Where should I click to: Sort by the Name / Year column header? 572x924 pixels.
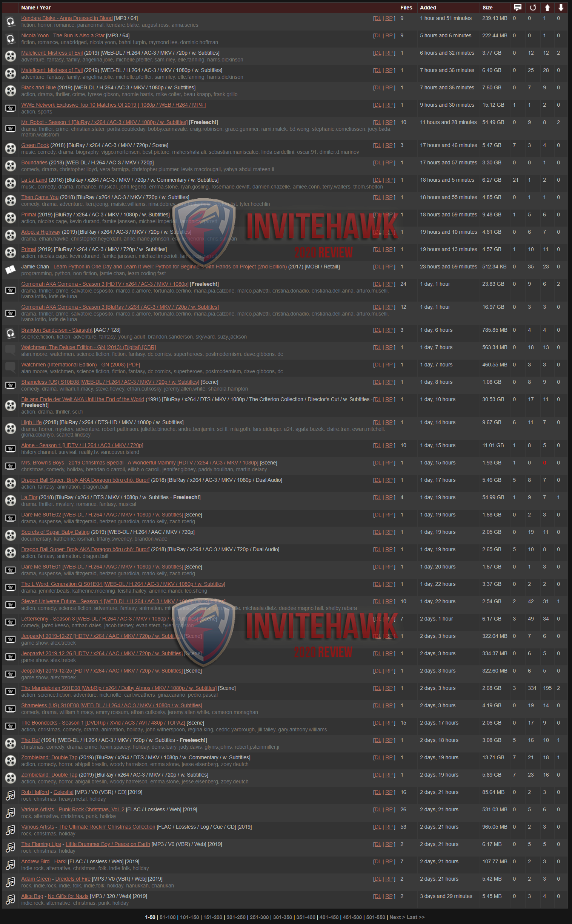[36, 8]
